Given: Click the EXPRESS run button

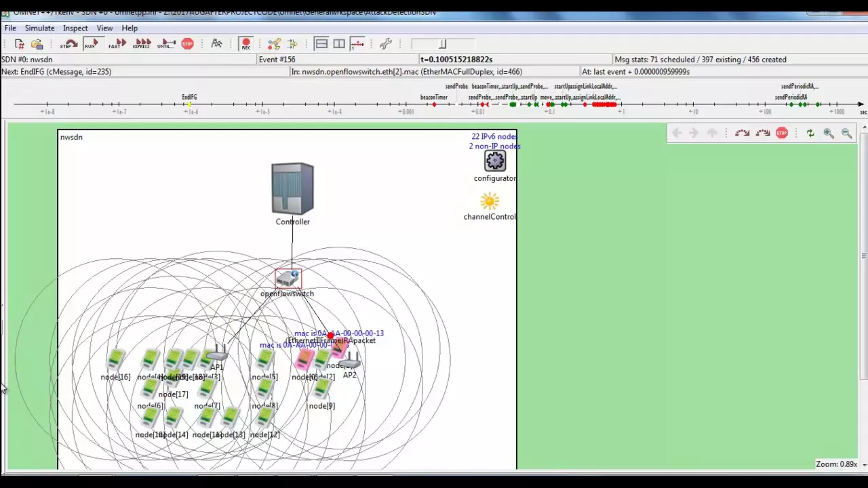Looking at the screenshot, I should pos(142,44).
